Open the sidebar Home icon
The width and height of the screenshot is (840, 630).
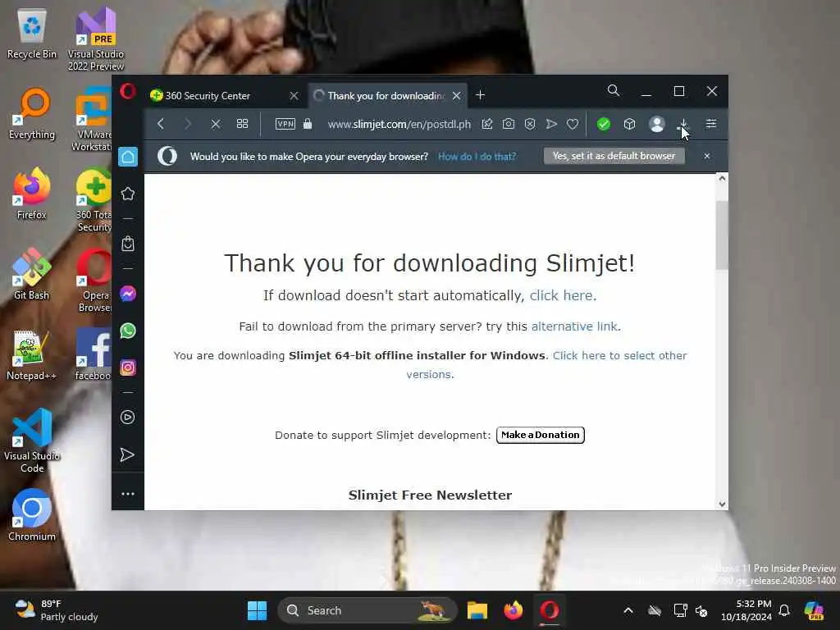pos(128,157)
